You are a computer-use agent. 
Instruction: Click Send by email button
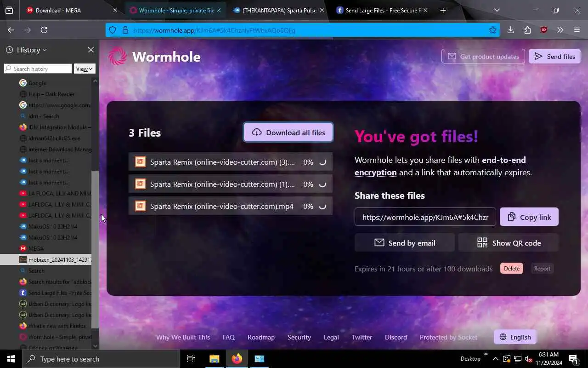coord(405,243)
